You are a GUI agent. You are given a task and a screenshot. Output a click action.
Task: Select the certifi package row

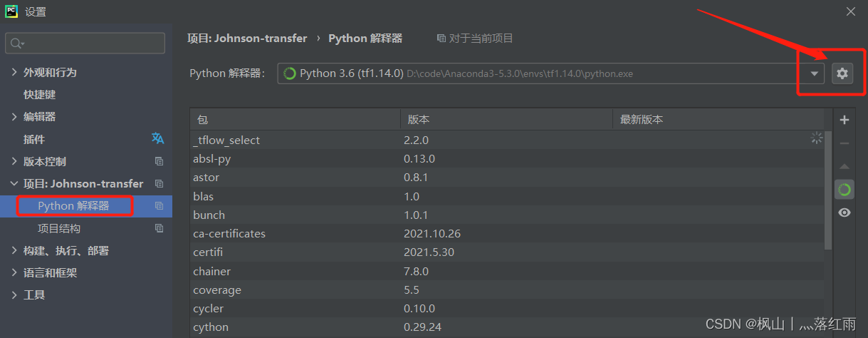pos(507,252)
